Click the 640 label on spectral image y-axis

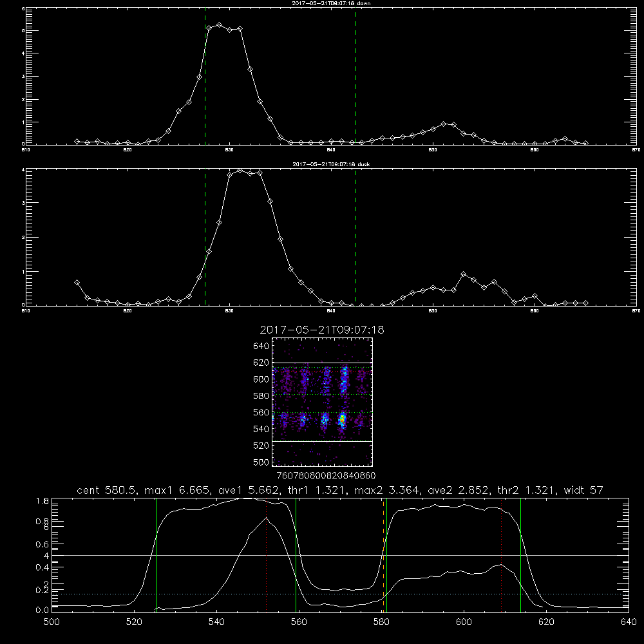coord(261,346)
